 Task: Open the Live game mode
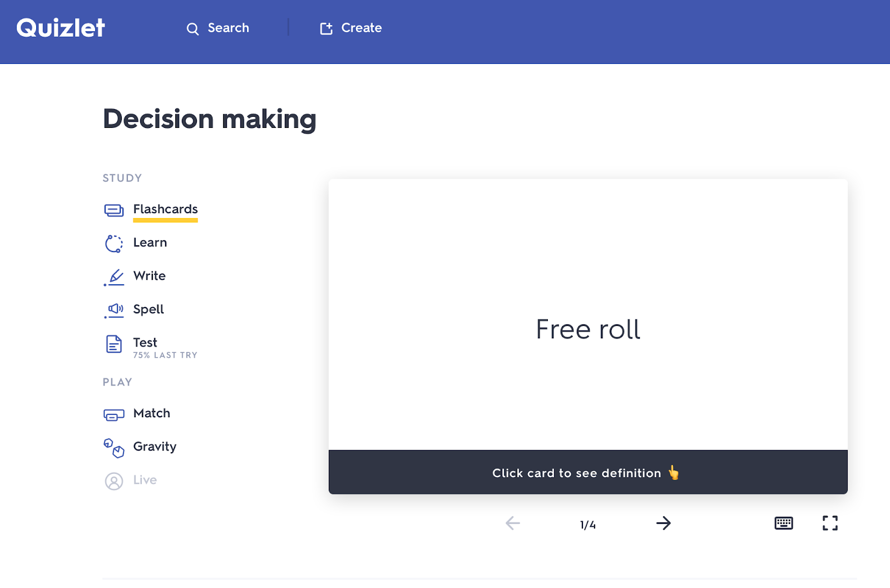[x=145, y=480]
